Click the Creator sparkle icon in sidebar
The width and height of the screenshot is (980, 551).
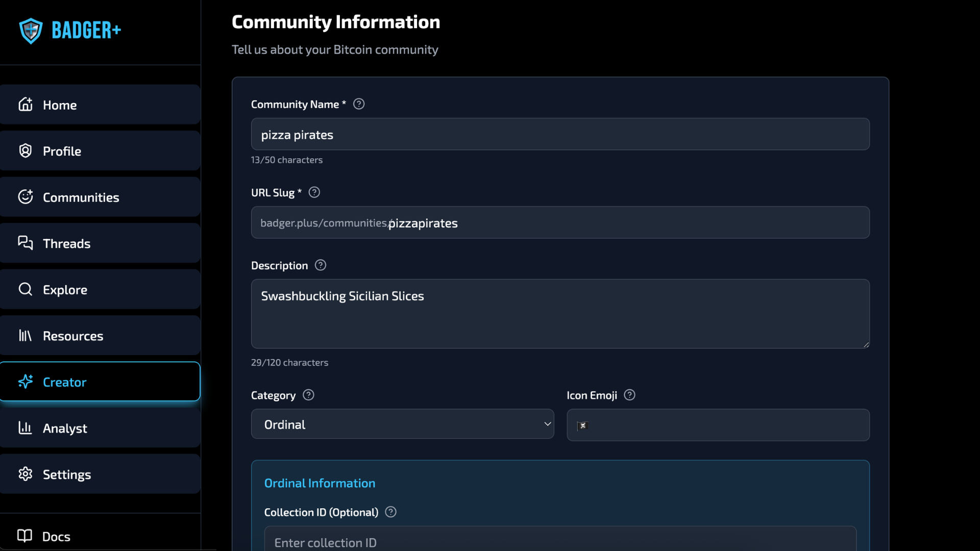(26, 382)
